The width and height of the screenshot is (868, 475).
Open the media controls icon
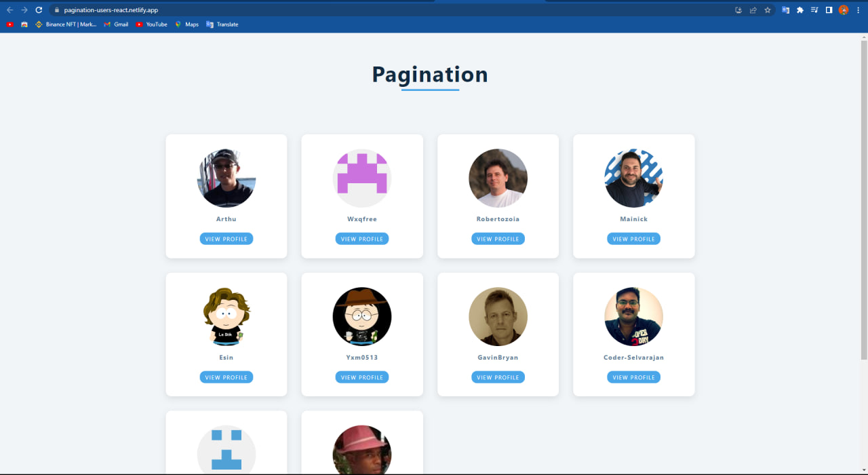coord(814,10)
